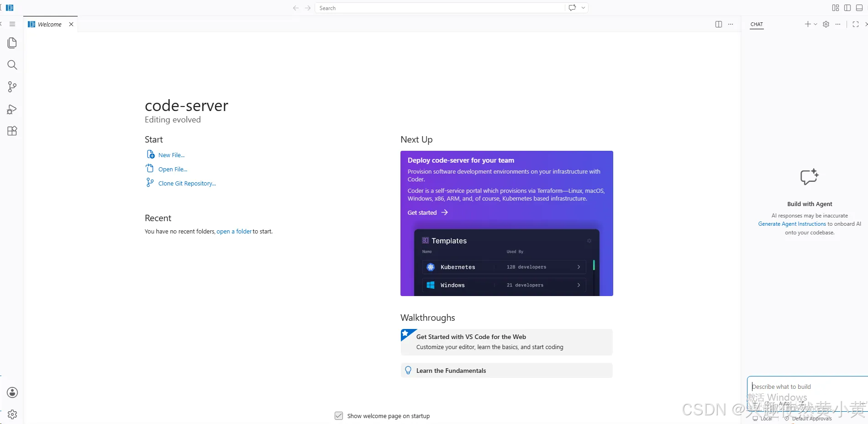Click '21 developers' text in Windows row
The image size is (868, 424).
click(x=525, y=285)
